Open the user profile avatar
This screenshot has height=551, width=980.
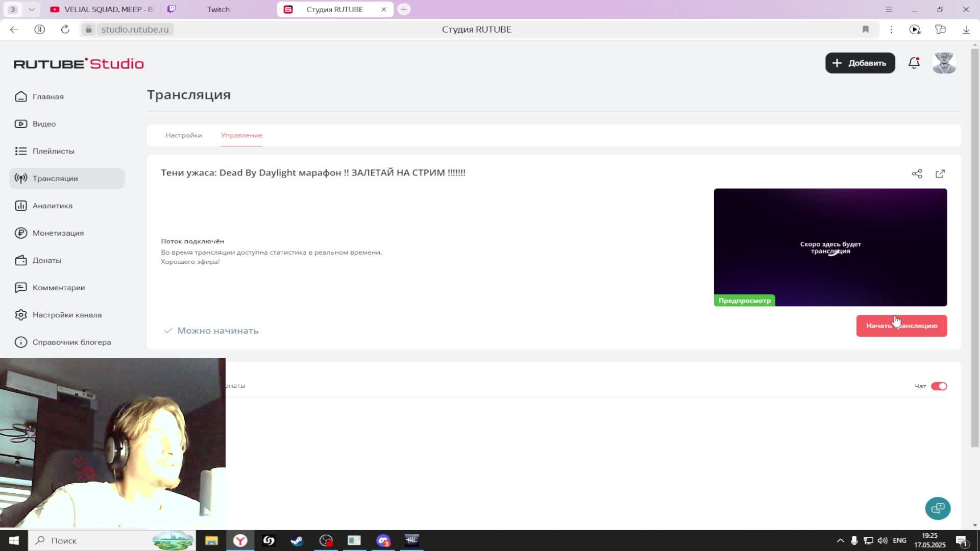pyautogui.click(x=944, y=63)
